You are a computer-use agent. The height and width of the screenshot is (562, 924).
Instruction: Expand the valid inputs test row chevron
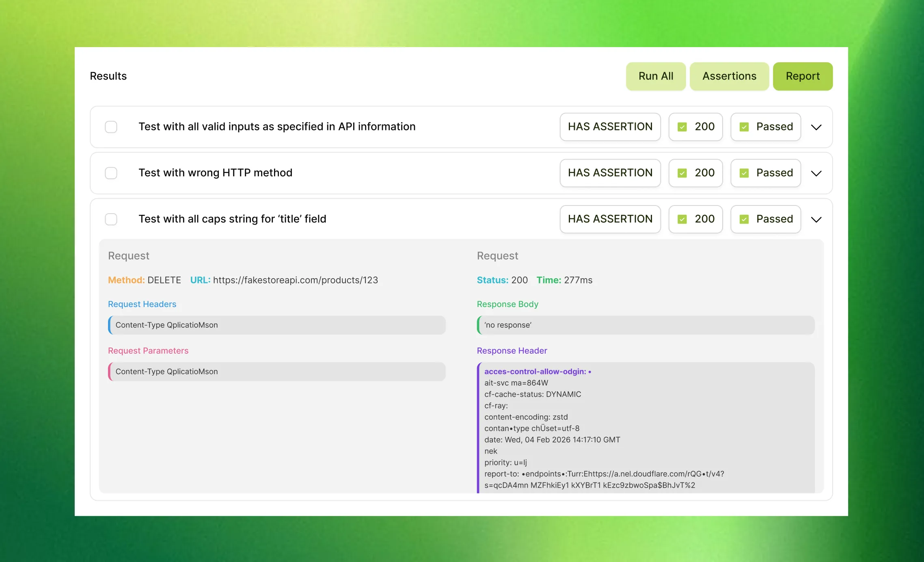816,127
